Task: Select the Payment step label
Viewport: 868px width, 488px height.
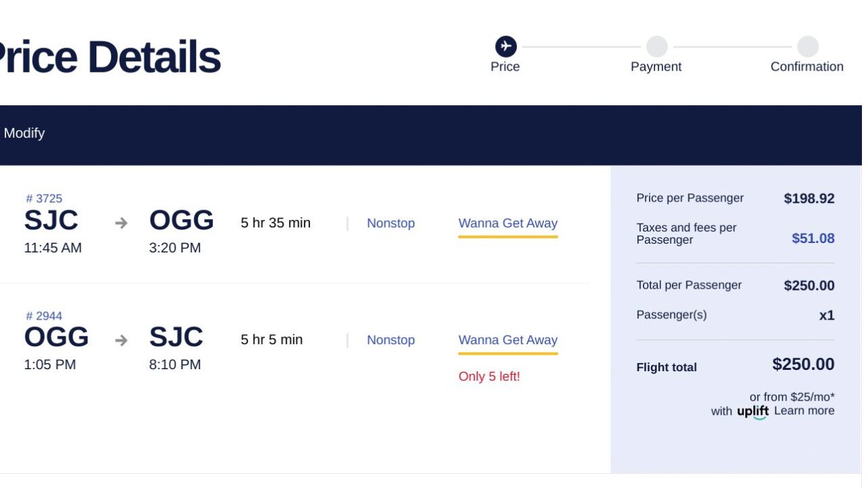Action: tap(656, 67)
